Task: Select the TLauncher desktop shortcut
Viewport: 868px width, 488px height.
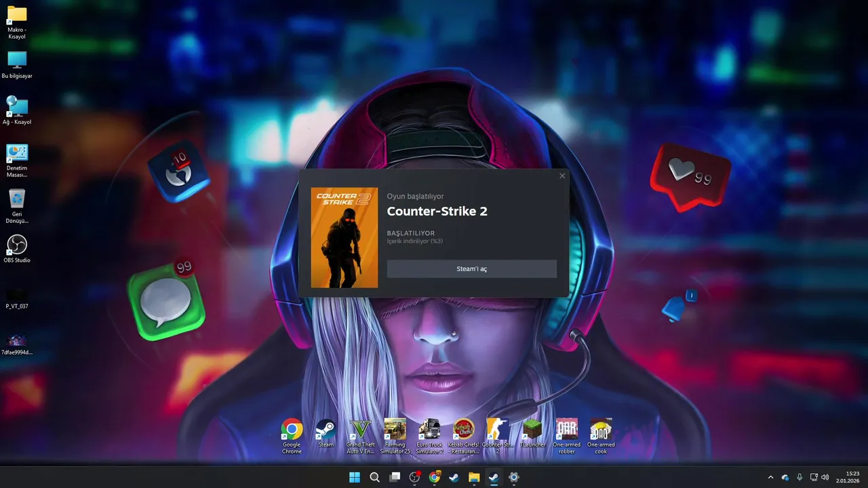Action: click(532, 434)
